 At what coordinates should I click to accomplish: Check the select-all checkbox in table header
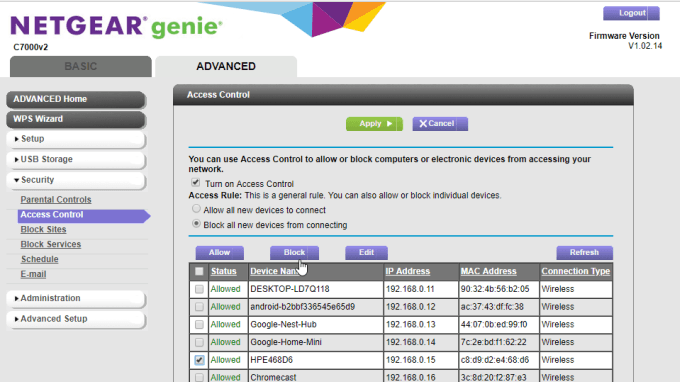point(199,271)
